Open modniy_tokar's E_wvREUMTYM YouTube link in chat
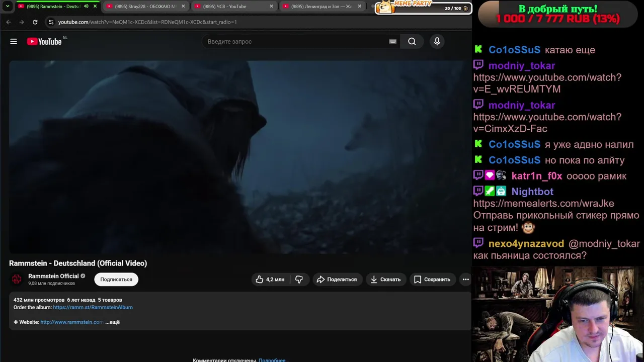The width and height of the screenshot is (644, 362). point(547,83)
